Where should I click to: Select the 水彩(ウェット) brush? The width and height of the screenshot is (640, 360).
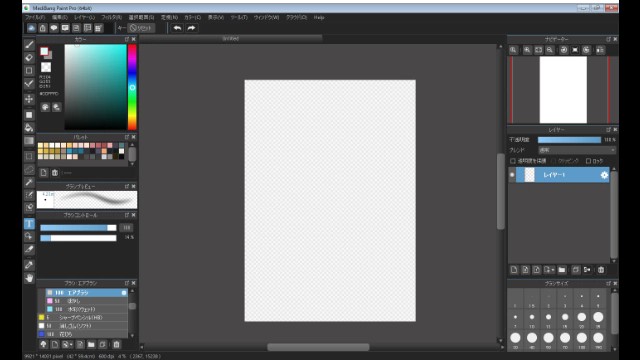pyautogui.click(x=86, y=309)
